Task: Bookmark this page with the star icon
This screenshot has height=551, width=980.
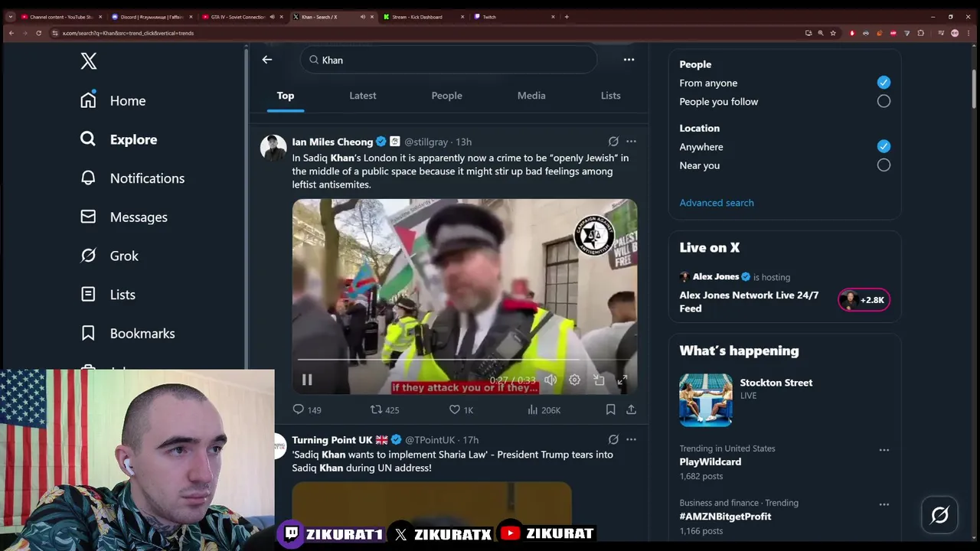Action: point(833,33)
